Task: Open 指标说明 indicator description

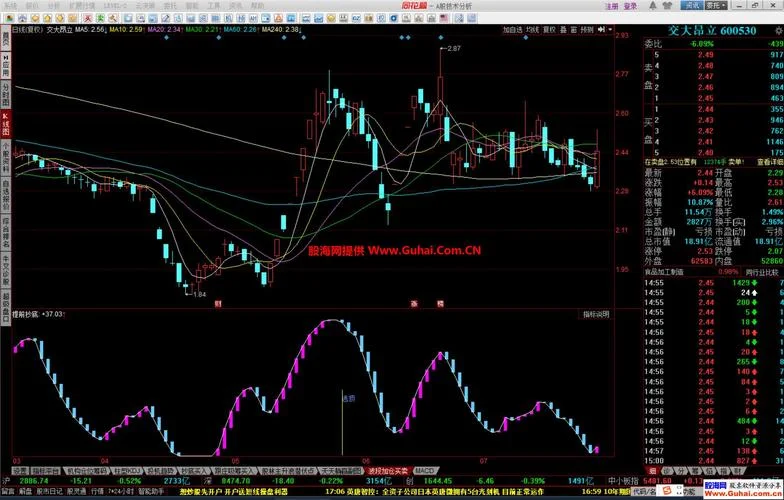Action: click(596, 314)
